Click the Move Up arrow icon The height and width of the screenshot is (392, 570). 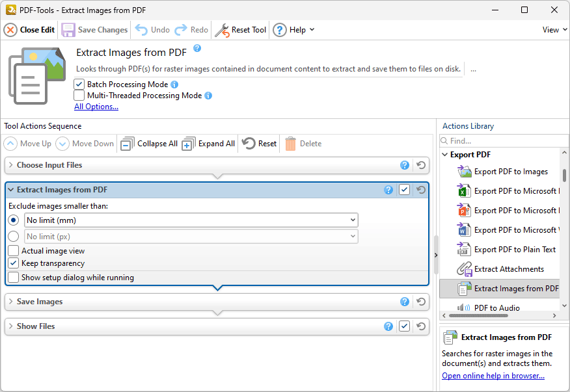click(x=10, y=144)
